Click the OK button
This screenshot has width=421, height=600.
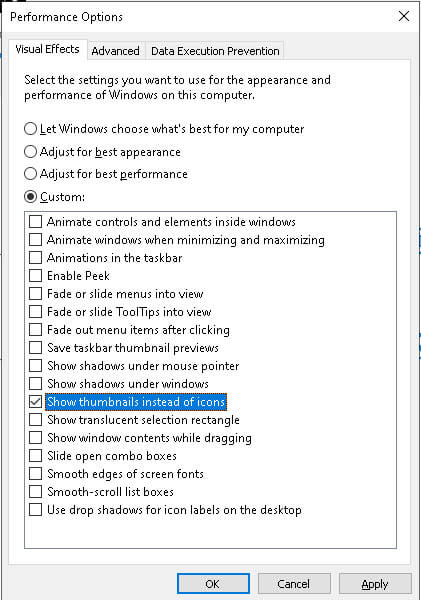[213, 584]
